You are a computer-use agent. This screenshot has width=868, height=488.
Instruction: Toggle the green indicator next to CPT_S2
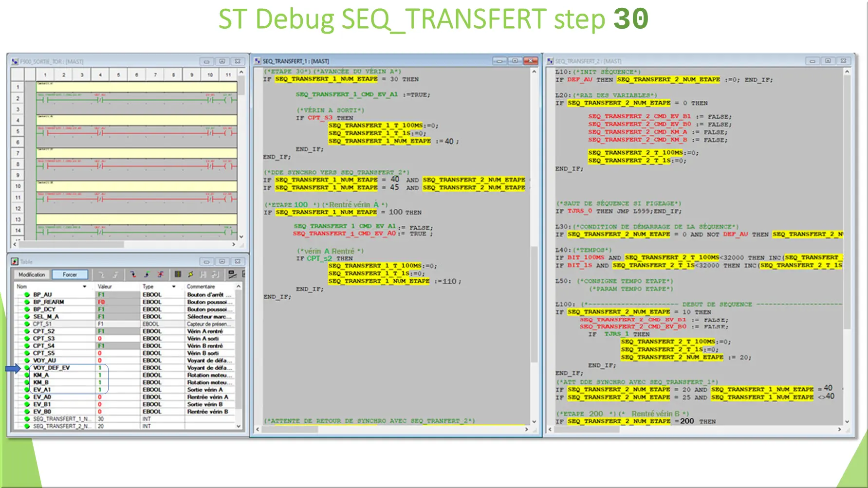pyautogui.click(x=26, y=331)
